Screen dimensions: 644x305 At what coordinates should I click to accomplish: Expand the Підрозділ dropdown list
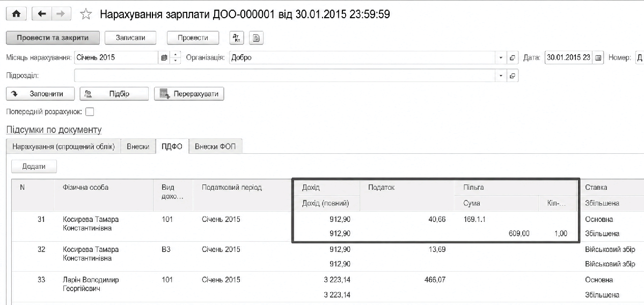501,76
